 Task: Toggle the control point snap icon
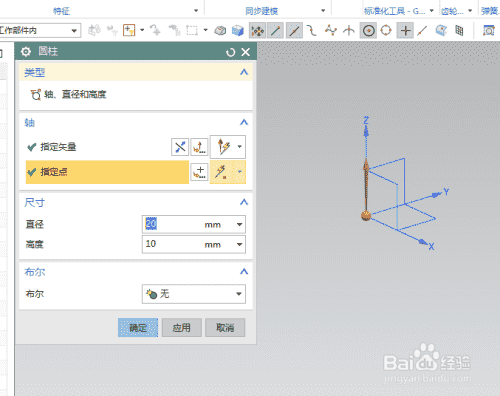312,31
